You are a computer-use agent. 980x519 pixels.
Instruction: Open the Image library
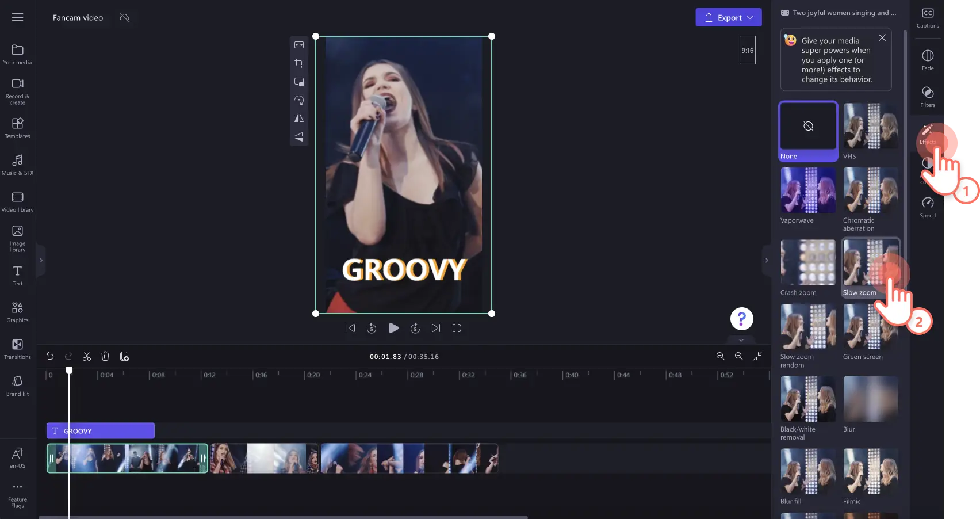pyautogui.click(x=18, y=238)
